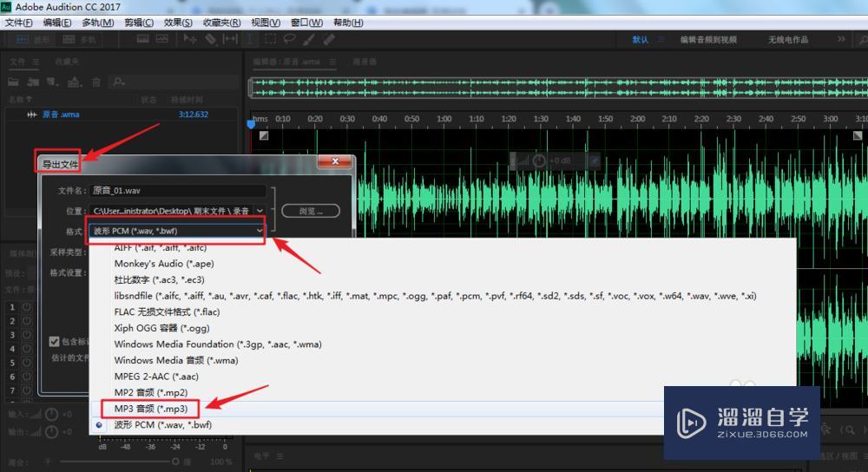Open the 格式 format dropdown
Viewport: 868px width, 472px height.
177,231
